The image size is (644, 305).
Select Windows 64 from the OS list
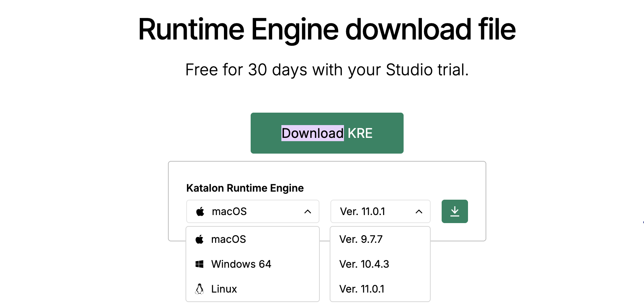tap(252, 264)
